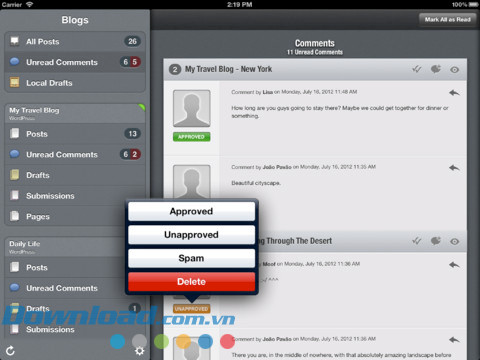Image resolution: width=480 pixels, height=360 pixels.
Task: Choose Unapproved in the status popup
Action: pos(191,234)
